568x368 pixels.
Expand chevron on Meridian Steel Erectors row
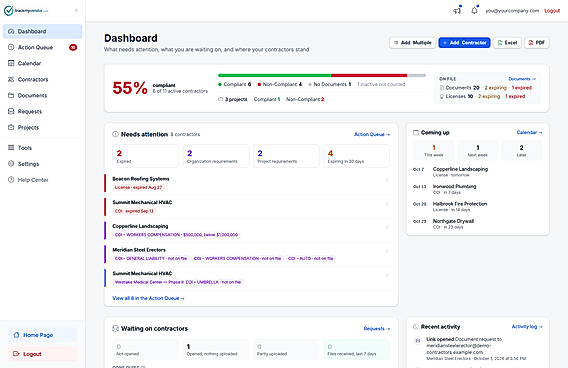click(x=387, y=251)
